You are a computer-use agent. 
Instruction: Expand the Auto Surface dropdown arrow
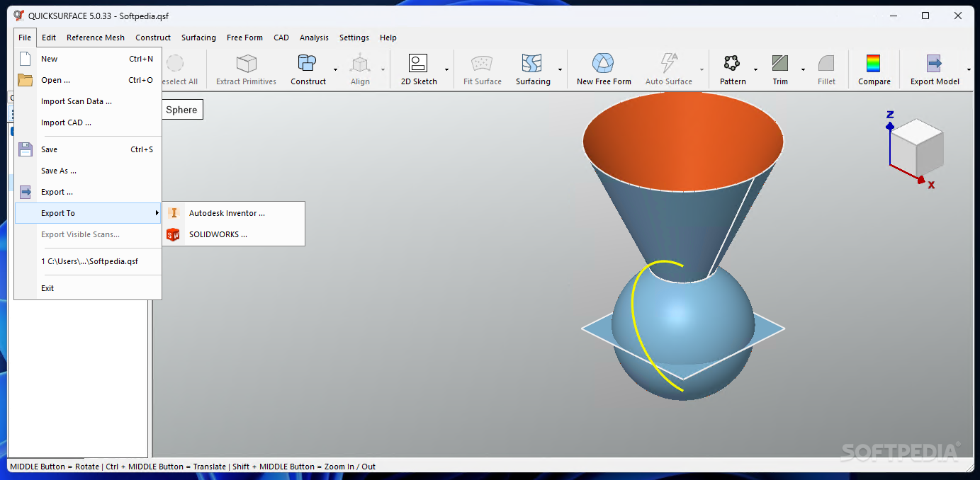[x=702, y=69]
